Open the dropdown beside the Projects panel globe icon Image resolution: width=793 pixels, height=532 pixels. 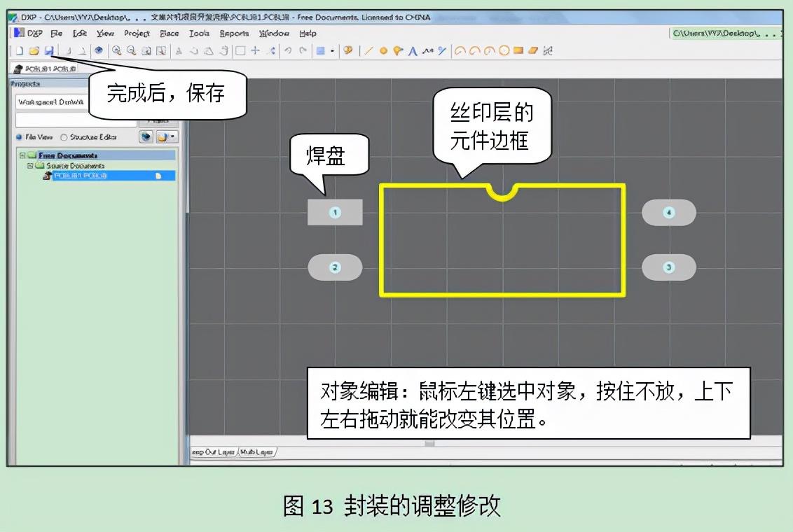pyautogui.click(x=172, y=137)
